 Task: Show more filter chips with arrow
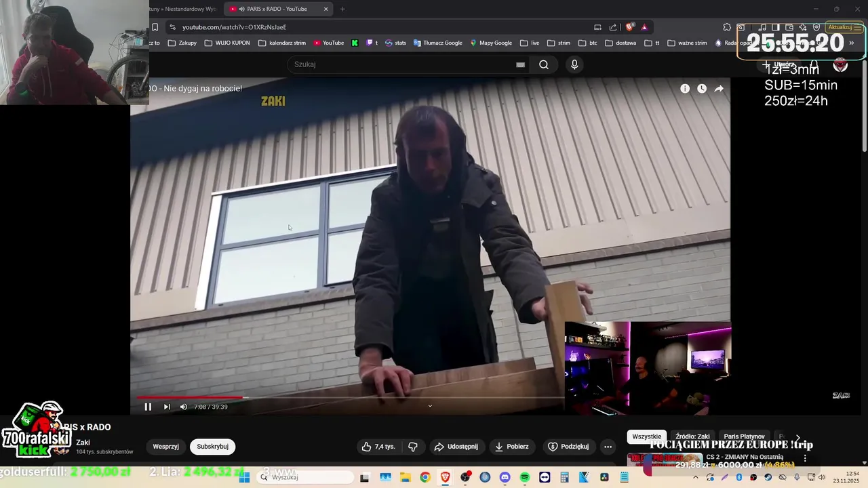tap(797, 438)
